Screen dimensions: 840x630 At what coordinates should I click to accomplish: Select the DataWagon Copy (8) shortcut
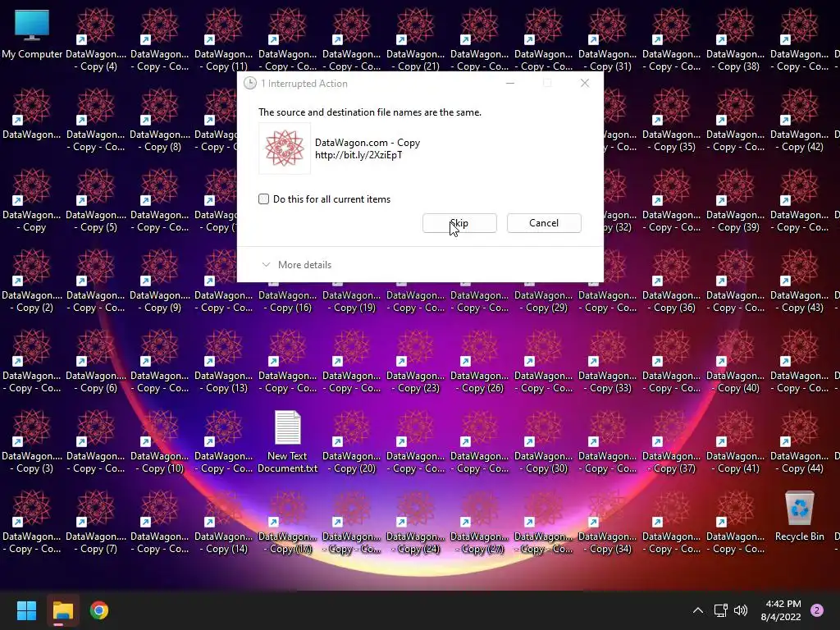coord(160,121)
